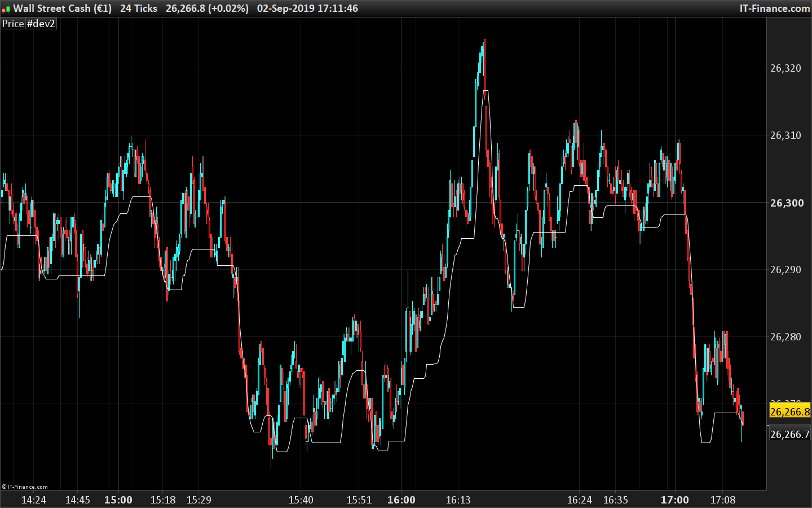The width and height of the screenshot is (812, 508).
Task: Click the 15:51 time axis label
Action: [x=359, y=500]
